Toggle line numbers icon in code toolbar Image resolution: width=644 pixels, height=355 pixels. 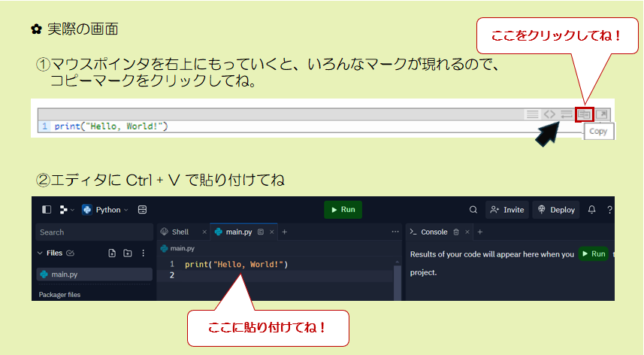[x=532, y=114]
